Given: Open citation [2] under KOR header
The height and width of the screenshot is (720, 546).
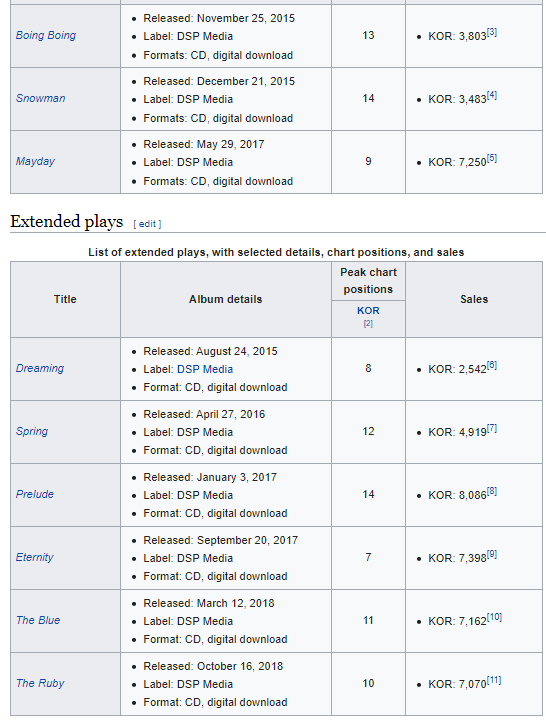Looking at the screenshot, I should click(368, 323).
